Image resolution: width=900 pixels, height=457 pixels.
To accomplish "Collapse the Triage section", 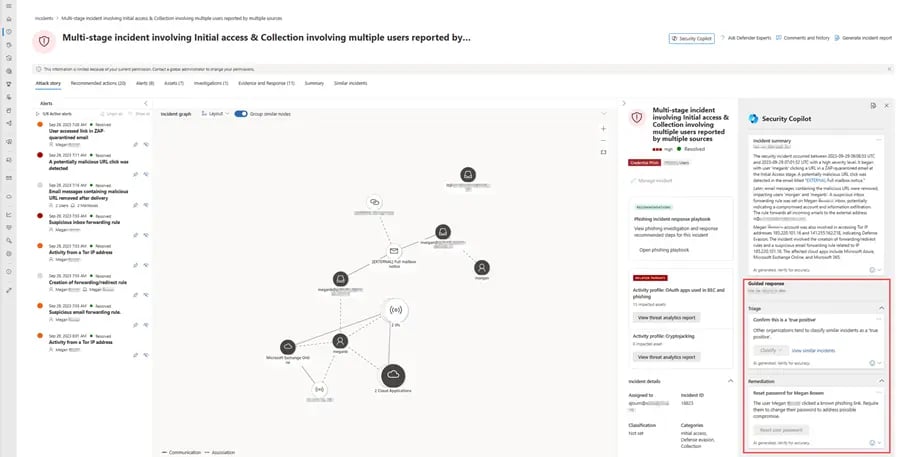I will [x=880, y=309].
